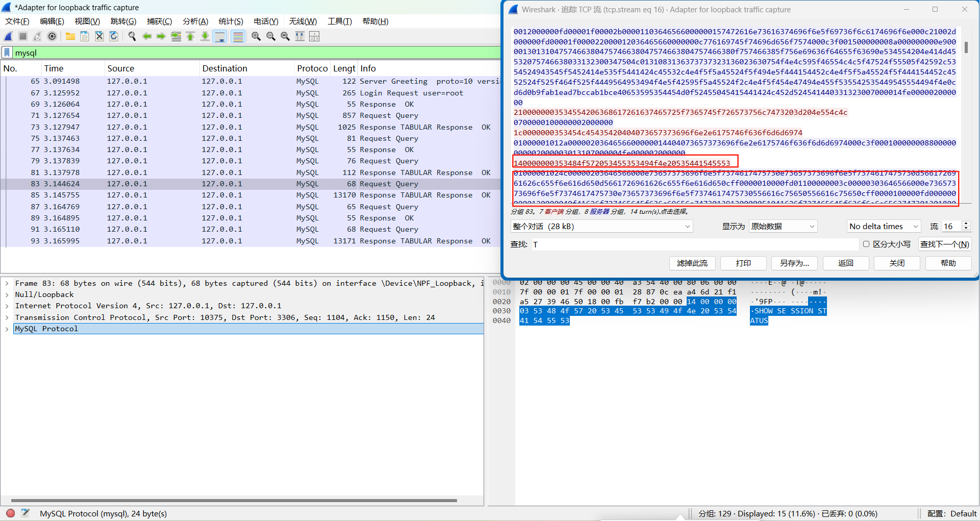980x521 pixels.
Task: Open the 整个对话 (28 kB) dropdown
Action: [x=601, y=226]
